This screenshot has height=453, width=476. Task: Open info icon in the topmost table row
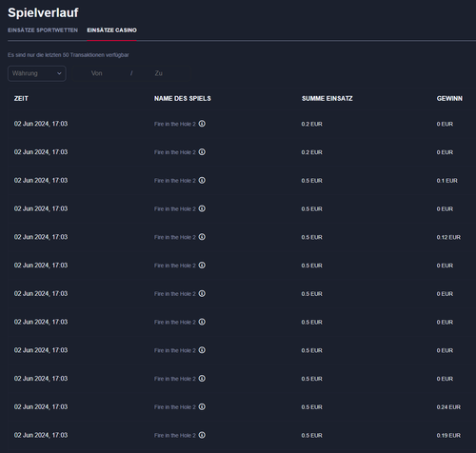click(202, 124)
